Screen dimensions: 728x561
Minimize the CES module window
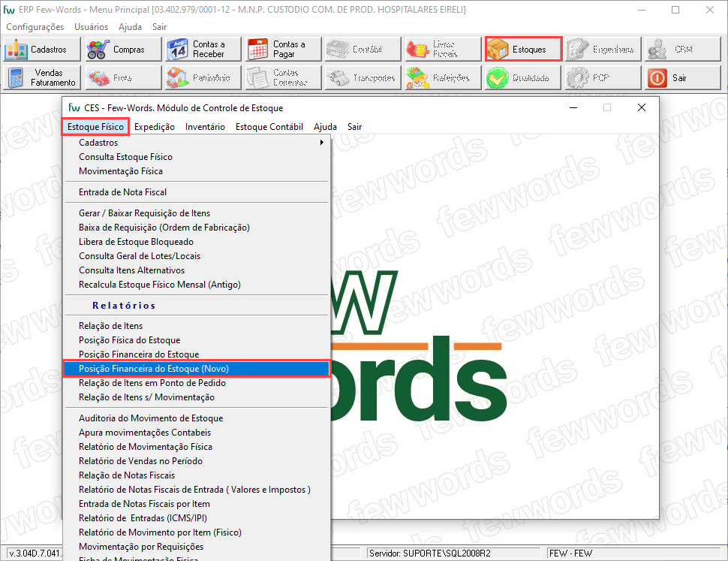point(573,107)
